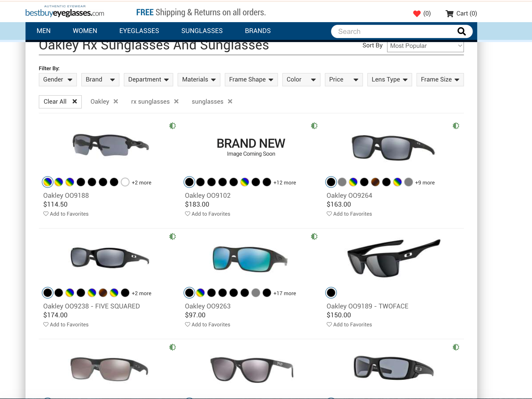Click the green badge icon on FIVE SQUARED
The width and height of the screenshot is (532, 399).
click(x=173, y=236)
